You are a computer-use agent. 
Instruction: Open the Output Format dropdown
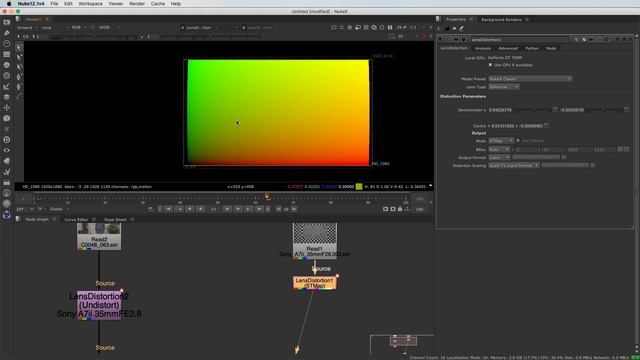click(499, 158)
